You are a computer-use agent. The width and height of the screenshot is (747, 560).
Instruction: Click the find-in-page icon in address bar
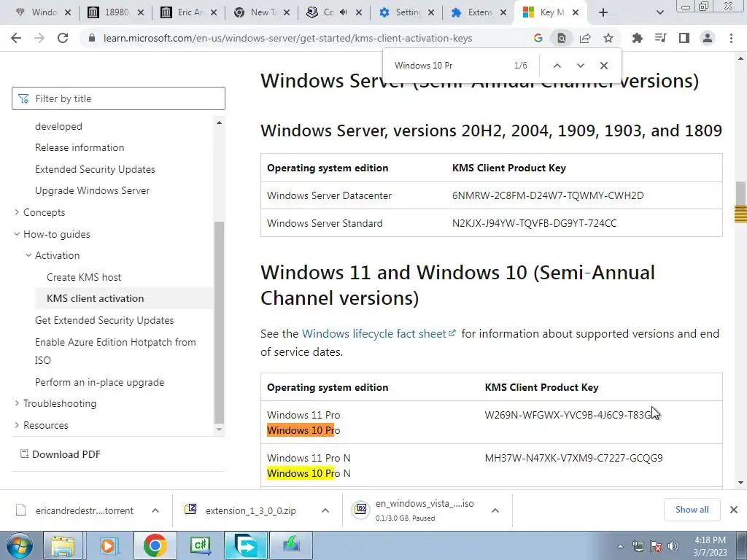tap(561, 38)
